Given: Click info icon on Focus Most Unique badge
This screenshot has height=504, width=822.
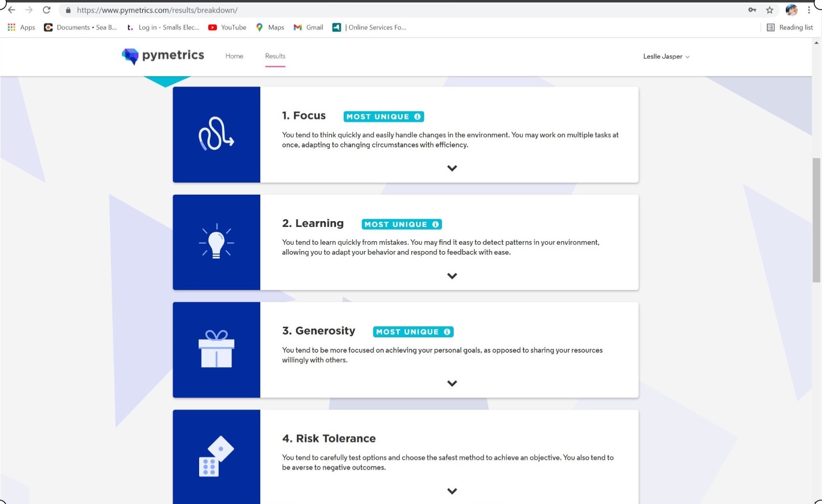Looking at the screenshot, I should [x=418, y=117].
